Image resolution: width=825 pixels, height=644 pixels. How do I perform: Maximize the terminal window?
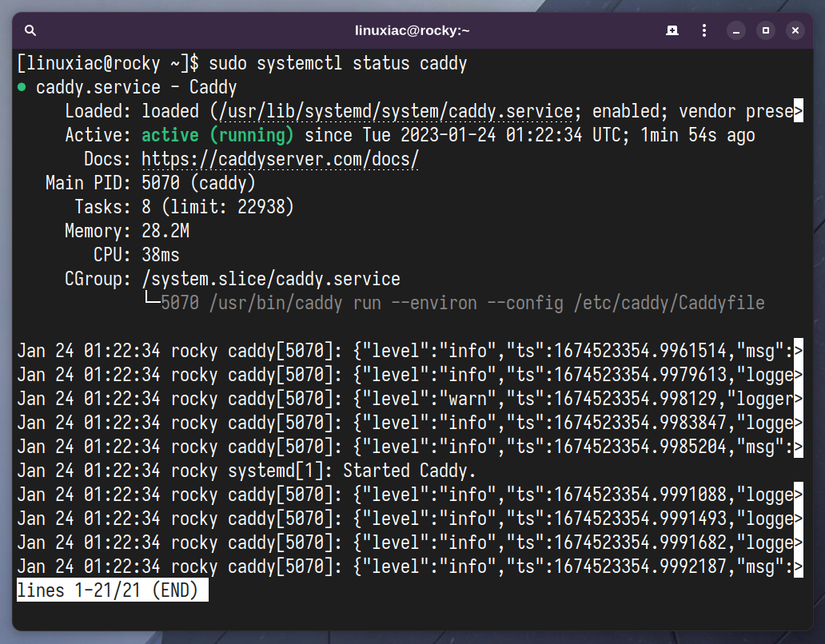tap(766, 30)
